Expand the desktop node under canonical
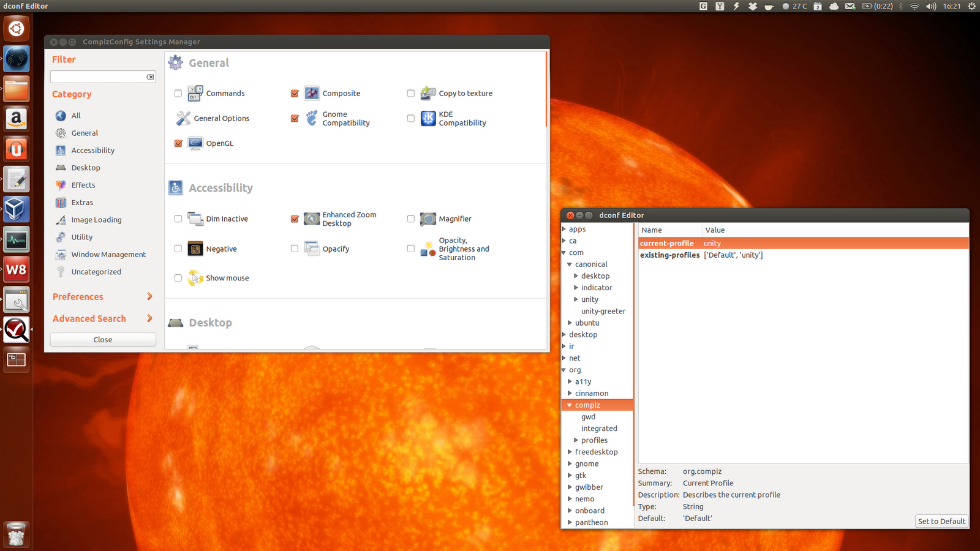The width and height of the screenshot is (980, 551). click(576, 276)
